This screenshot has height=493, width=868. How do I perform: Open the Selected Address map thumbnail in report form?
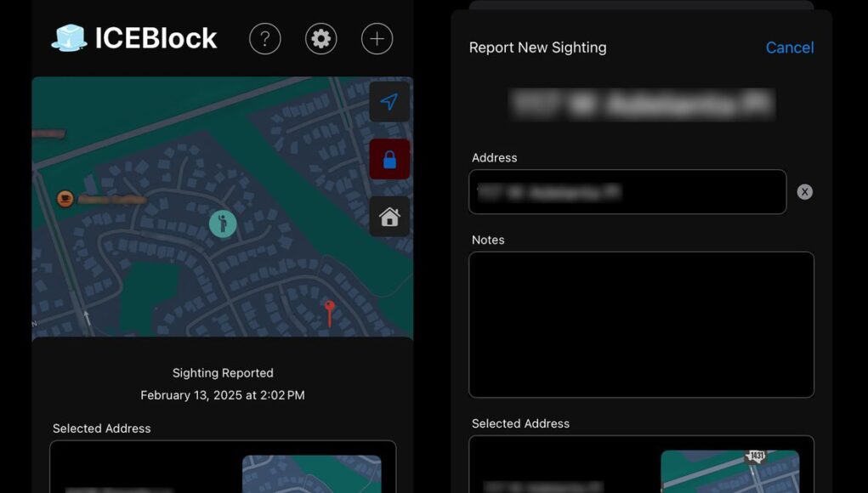[730, 472]
